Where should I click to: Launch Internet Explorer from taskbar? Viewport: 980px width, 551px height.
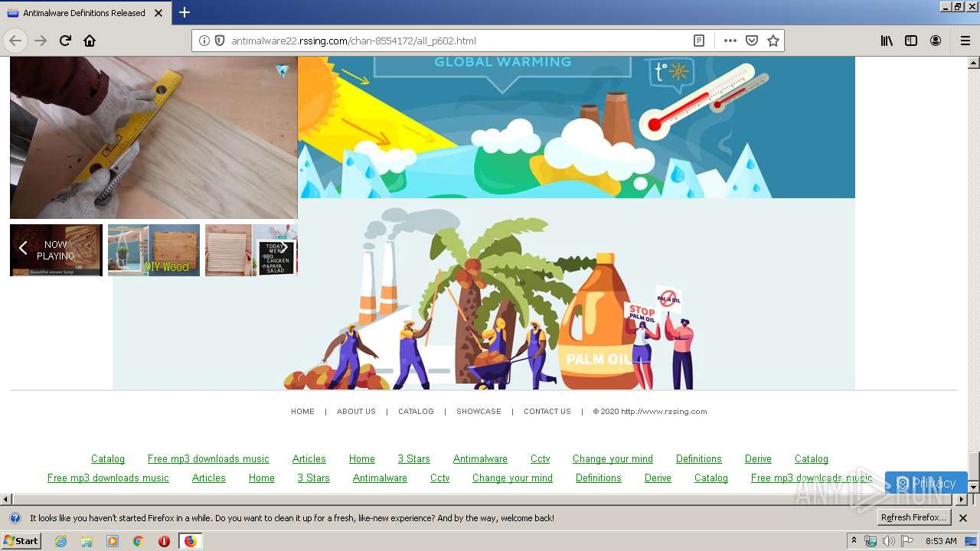pyautogui.click(x=60, y=541)
